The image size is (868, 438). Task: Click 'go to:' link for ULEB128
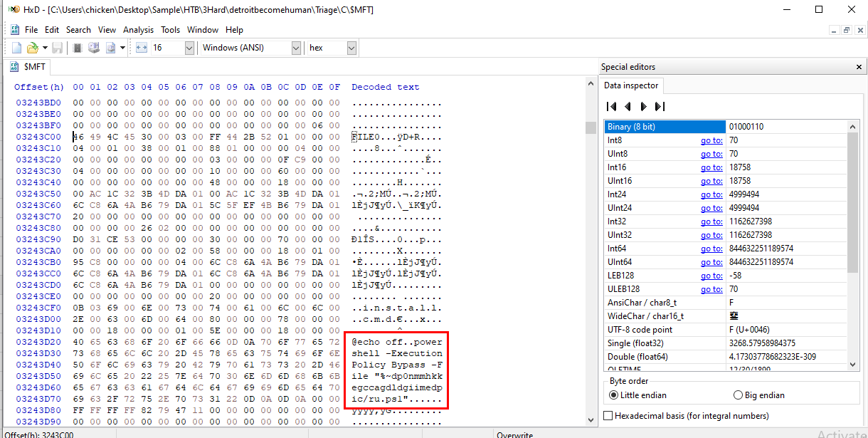click(711, 289)
